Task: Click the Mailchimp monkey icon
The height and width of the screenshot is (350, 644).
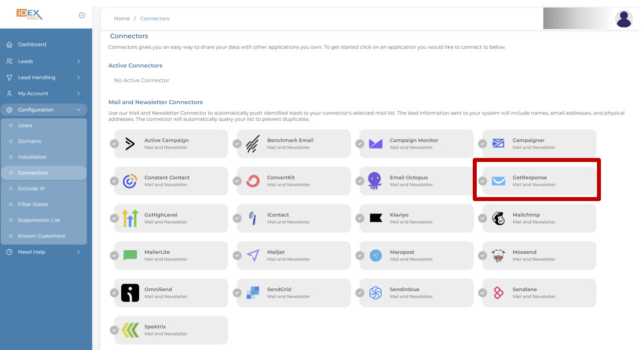Action: point(498,218)
